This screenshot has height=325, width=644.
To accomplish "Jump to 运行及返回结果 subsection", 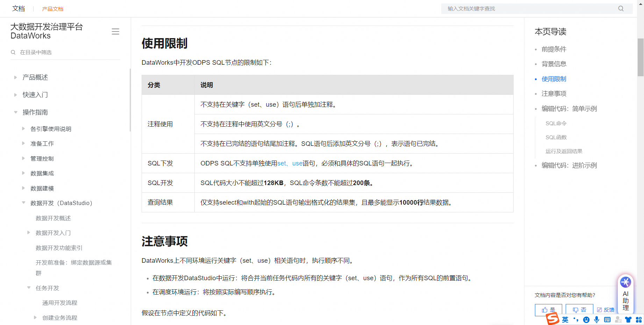I will coord(564,151).
